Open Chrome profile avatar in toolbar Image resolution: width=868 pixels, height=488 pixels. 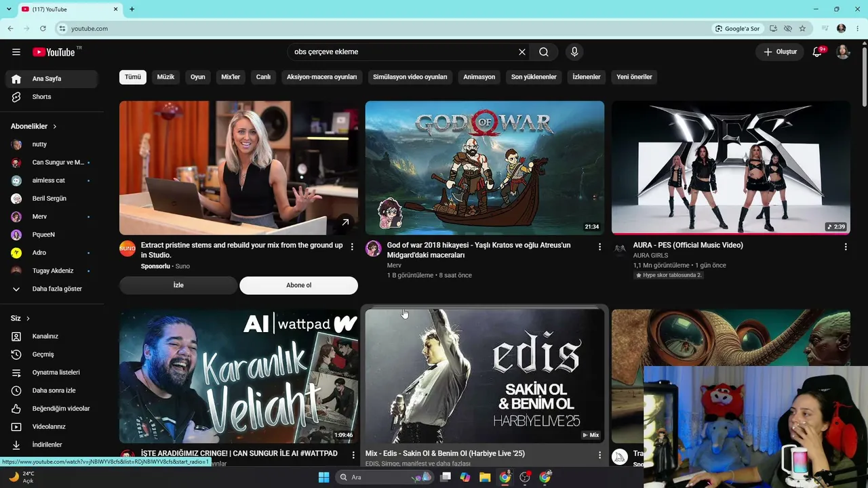click(842, 28)
